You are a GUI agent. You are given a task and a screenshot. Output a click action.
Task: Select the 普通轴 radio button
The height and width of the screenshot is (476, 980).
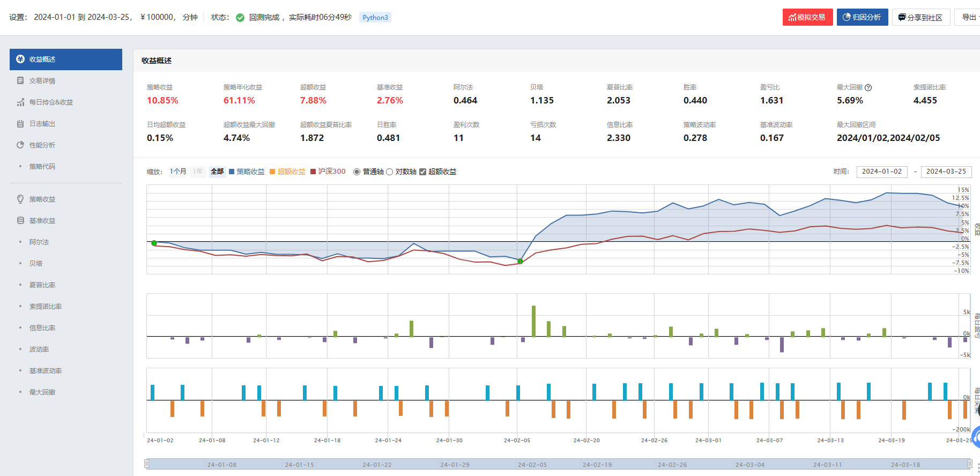[x=357, y=172]
